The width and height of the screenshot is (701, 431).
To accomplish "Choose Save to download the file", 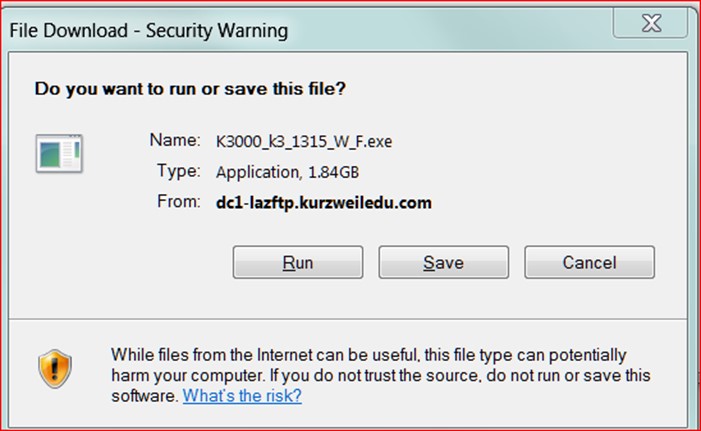I will [443, 262].
